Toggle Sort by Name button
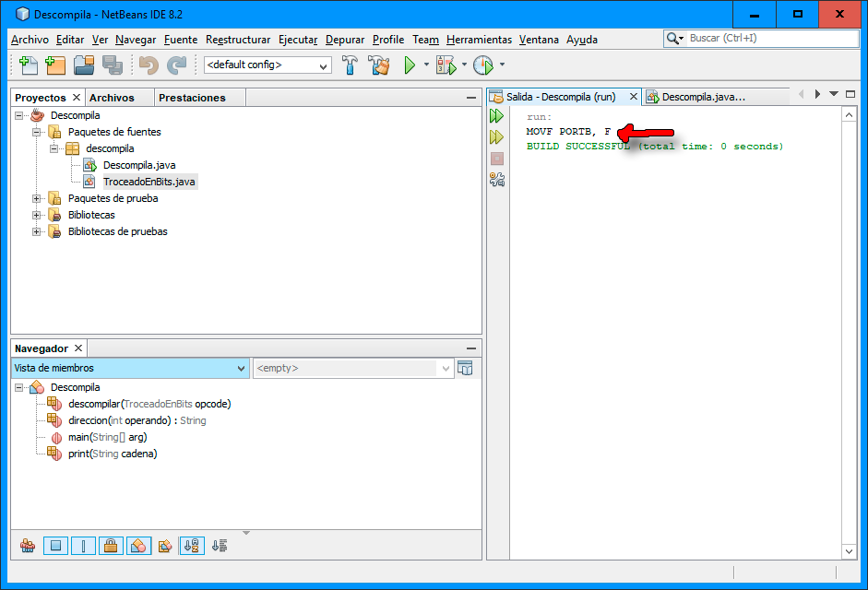The image size is (868, 590). [x=192, y=547]
